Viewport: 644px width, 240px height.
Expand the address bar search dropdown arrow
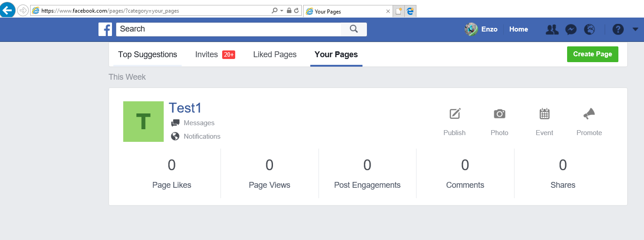tap(282, 11)
